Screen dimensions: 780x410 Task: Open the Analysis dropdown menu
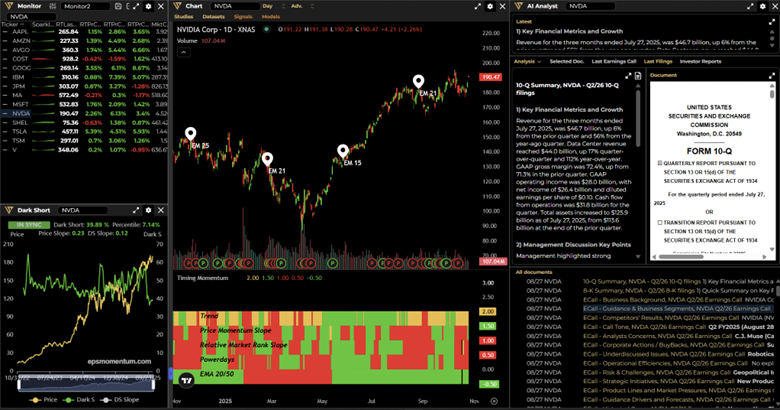point(527,62)
